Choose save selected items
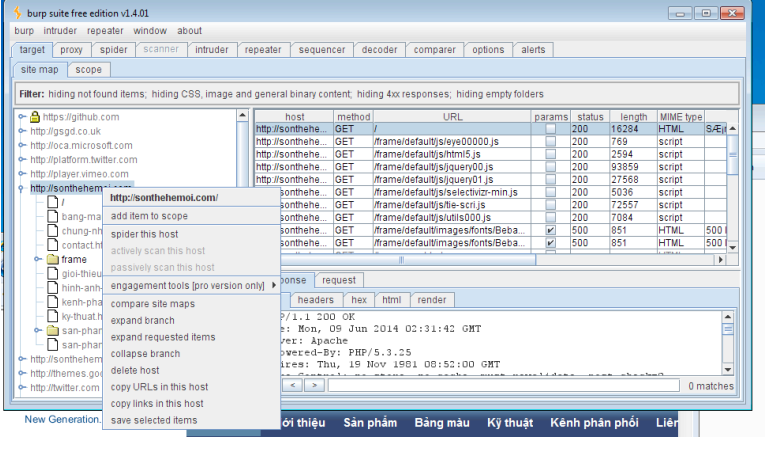Viewport: 767px width, 450px height. coord(154,420)
